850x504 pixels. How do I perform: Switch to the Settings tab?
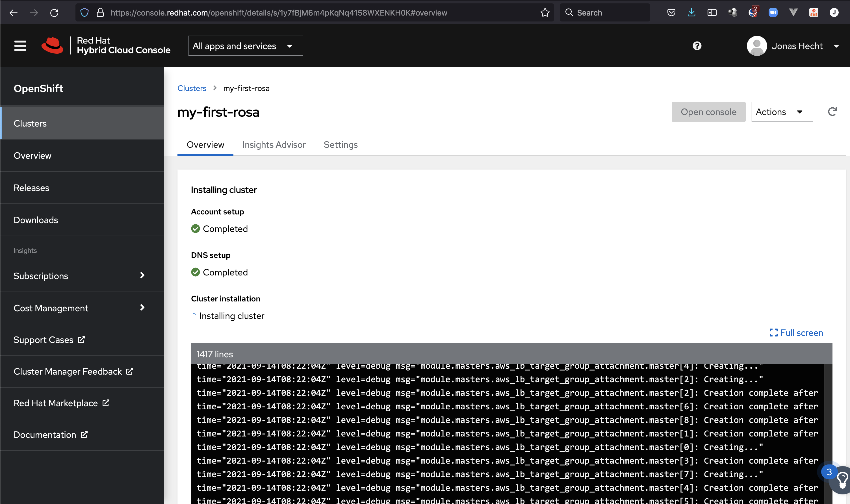[340, 145]
